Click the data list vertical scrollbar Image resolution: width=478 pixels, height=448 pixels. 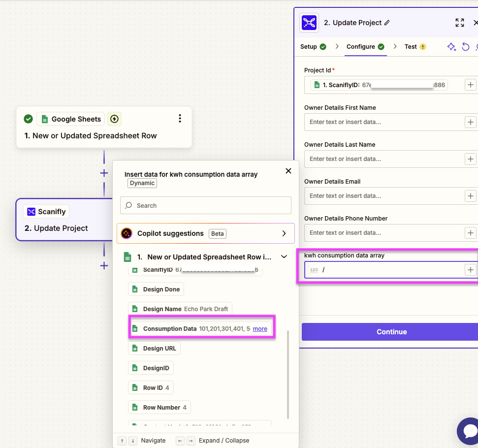(288, 374)
